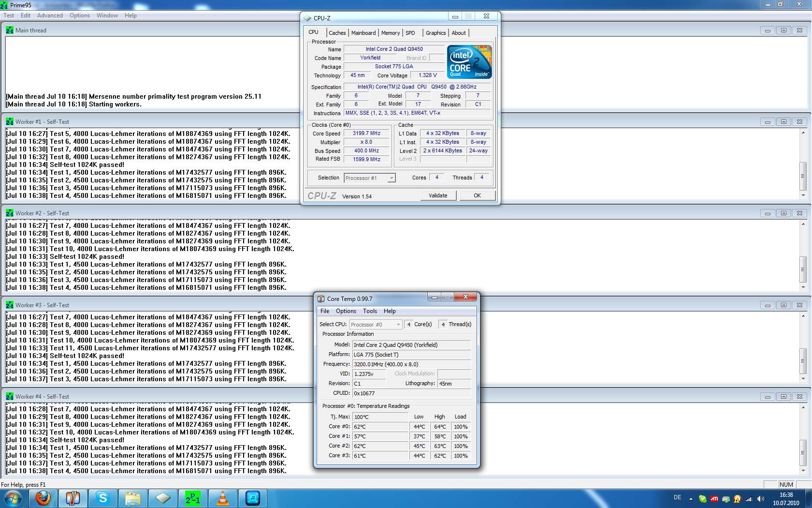This screenshot has height=508, width=812.
Task: Open the Windows Start menu
Action: pos(13,498)
